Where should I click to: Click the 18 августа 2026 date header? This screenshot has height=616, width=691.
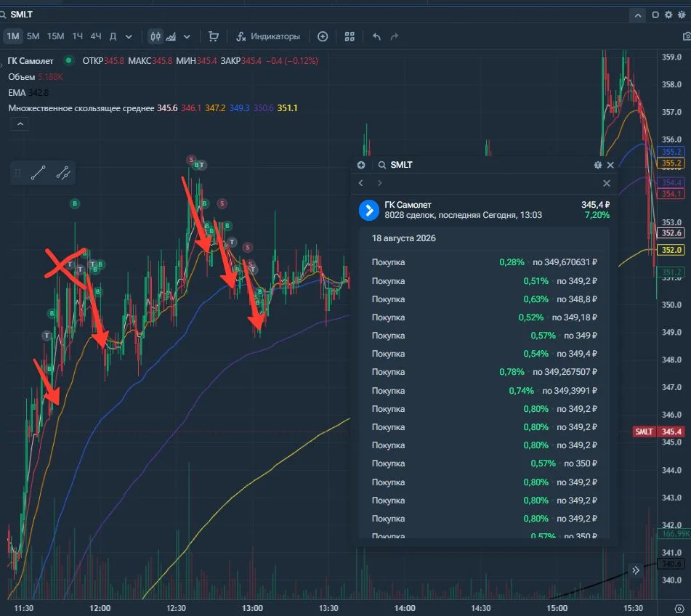point(404,238)
